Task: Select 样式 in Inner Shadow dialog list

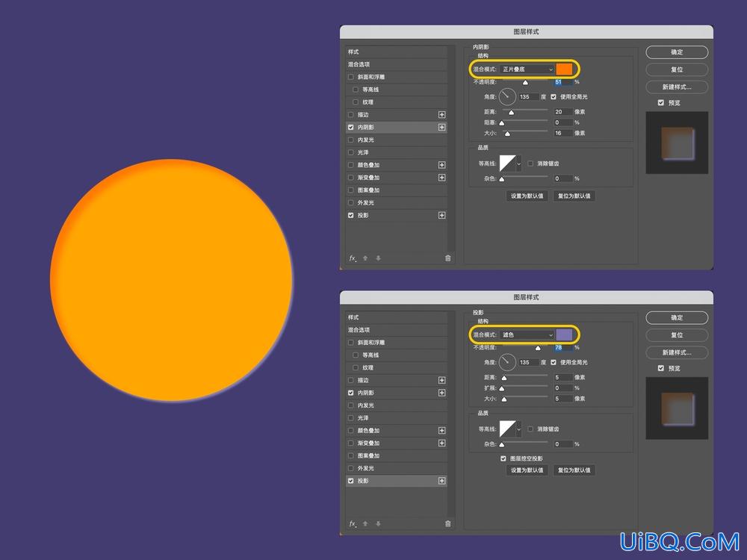Action: click(397, 52)
